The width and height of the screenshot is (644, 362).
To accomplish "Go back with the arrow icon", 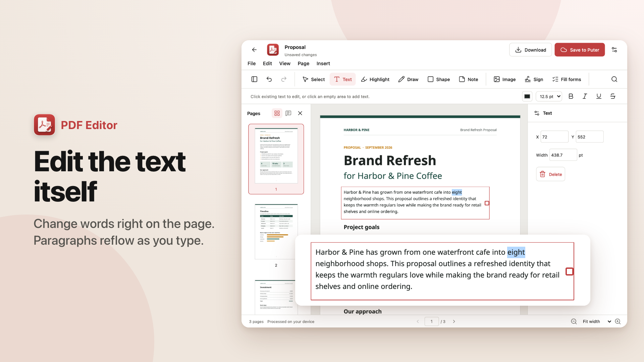I will tap(254, 50).
